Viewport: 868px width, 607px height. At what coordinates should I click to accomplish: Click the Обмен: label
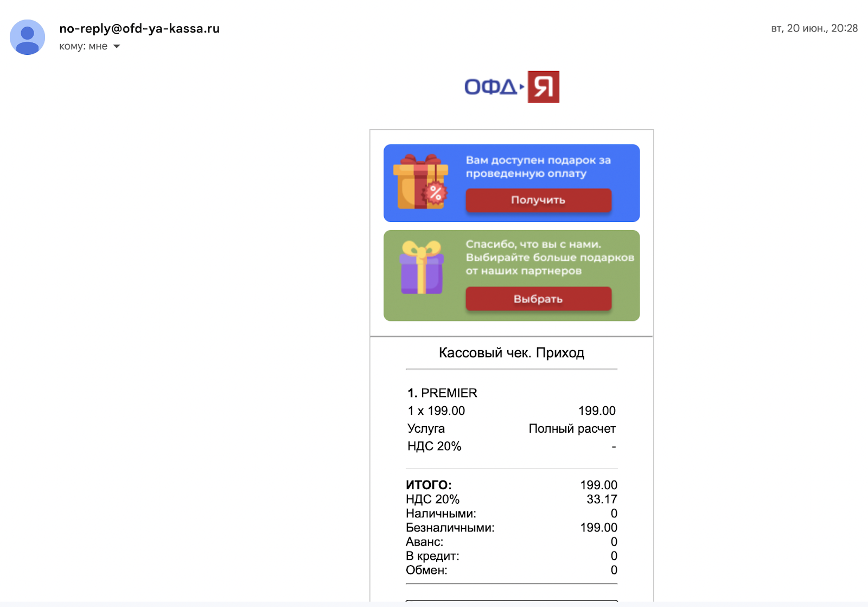tap(426, 570)
